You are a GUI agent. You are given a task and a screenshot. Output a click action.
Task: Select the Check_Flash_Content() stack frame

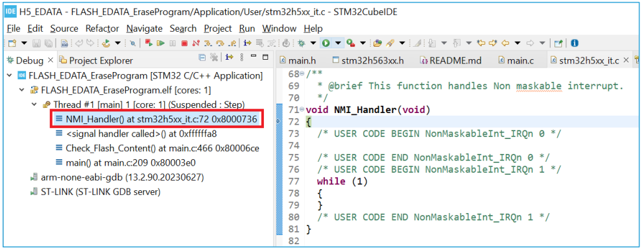tap(157, 148)
